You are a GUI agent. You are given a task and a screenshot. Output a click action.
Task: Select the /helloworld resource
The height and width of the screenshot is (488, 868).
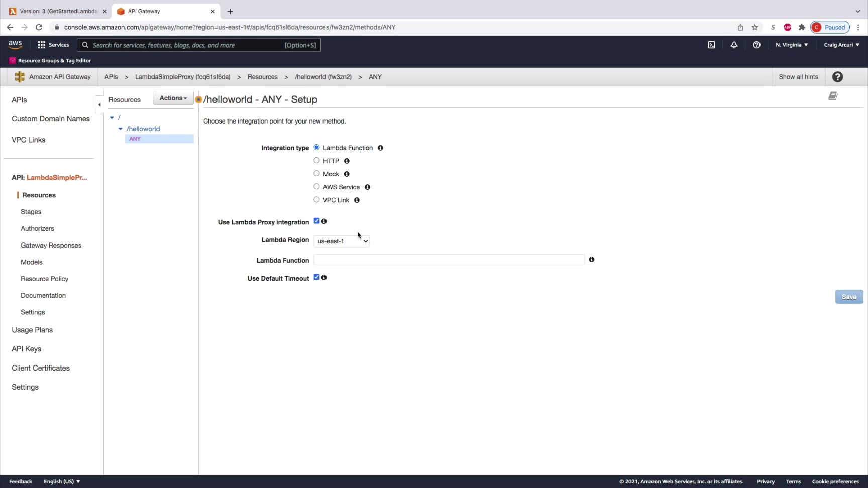click(x=143, y=129)
